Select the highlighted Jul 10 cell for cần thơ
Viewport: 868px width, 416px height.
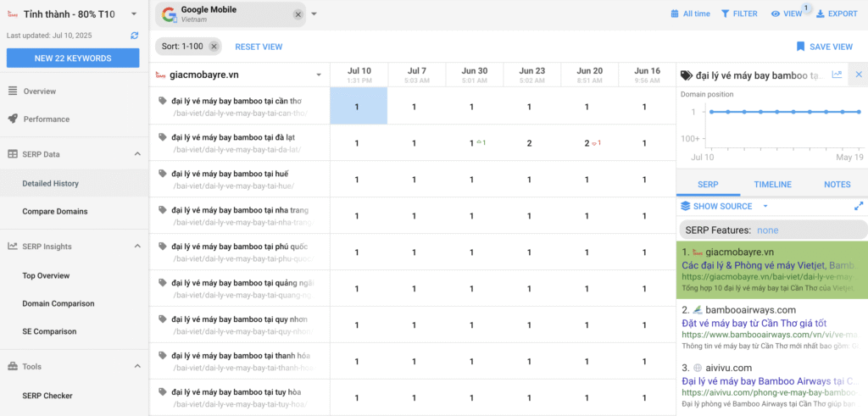(359, 106)
